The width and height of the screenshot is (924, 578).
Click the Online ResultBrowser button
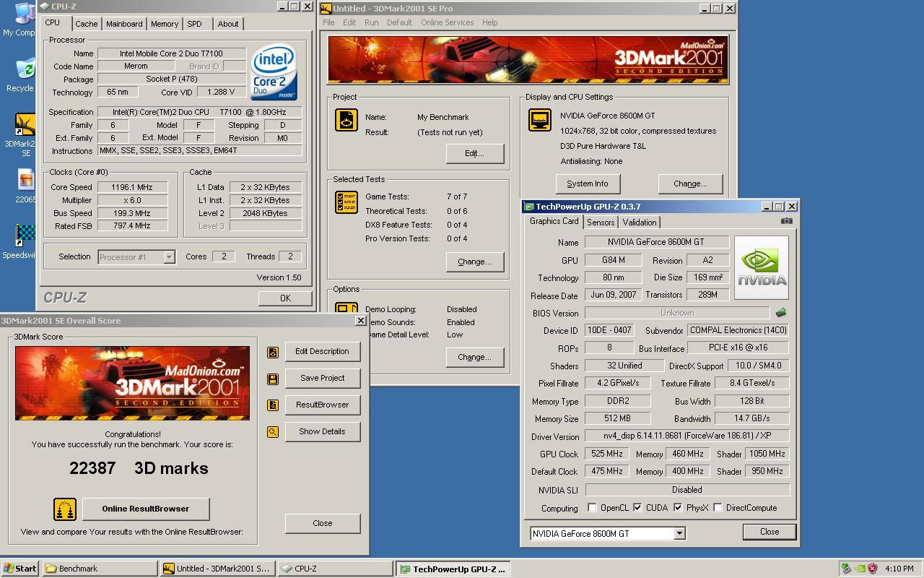point(146,509)
